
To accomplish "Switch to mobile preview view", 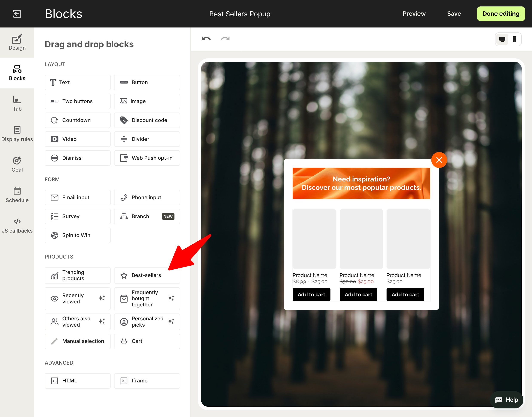I will tap(514, 39).
